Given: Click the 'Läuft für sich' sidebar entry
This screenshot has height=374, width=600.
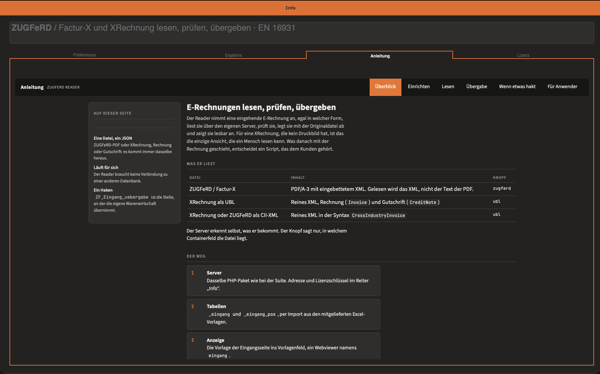Looking at the screenshot, I should 106,167.
